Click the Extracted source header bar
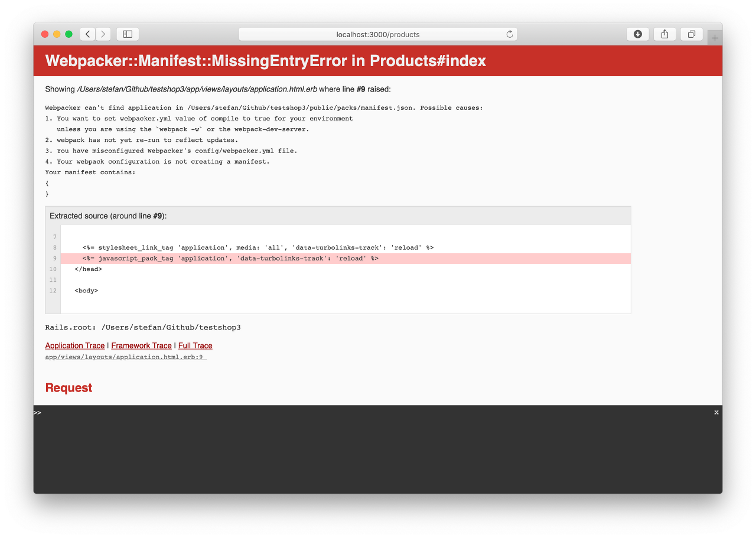The height and width of the screenshot is (538, 756). [338, 216]
